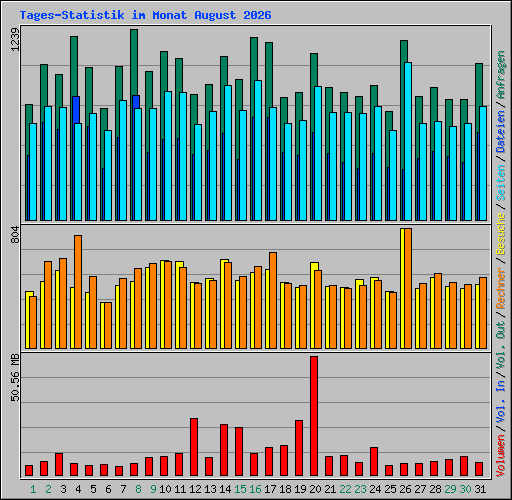Select day label "19" on the x-axis
The image size is (512, 500).
[300, 489]
